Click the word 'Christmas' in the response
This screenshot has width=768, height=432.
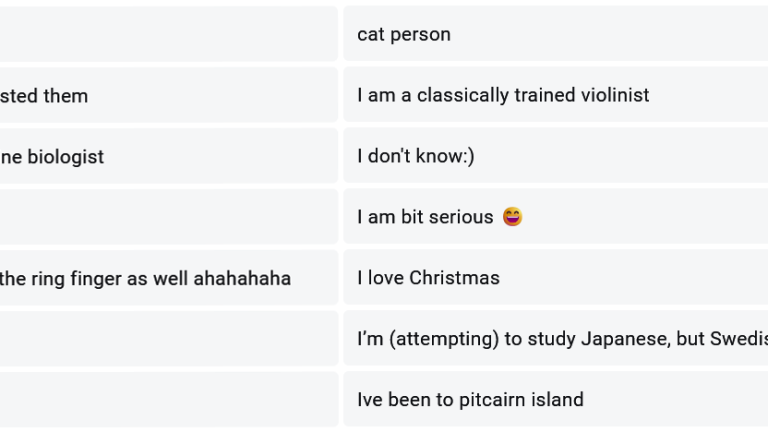click(x=454, y=278)
